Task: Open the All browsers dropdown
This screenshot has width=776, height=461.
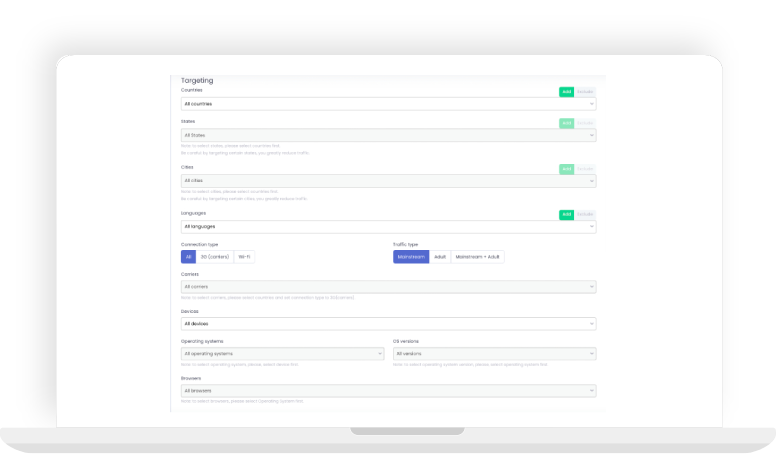Action: 388,391
